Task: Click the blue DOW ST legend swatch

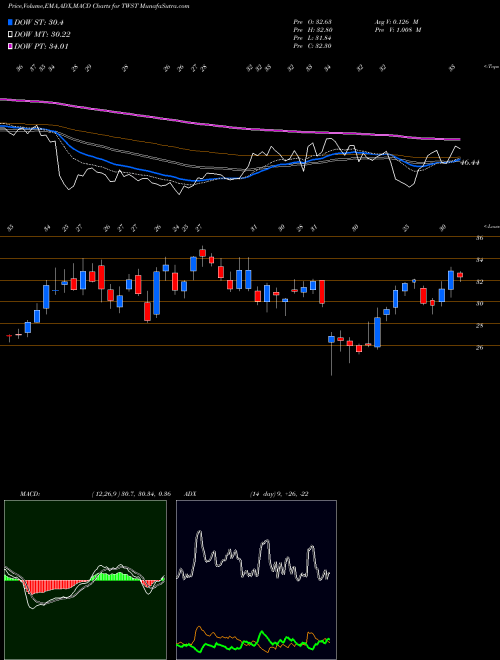Action: (10, 22)
